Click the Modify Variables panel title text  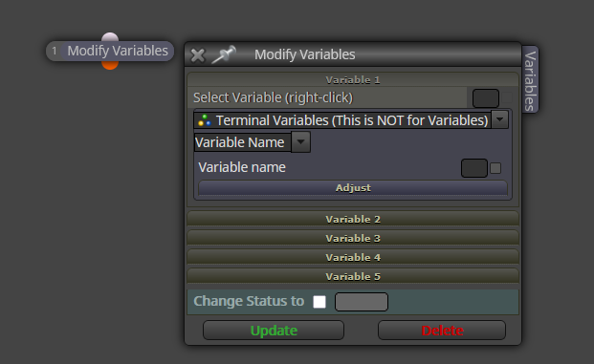(304, 54)
